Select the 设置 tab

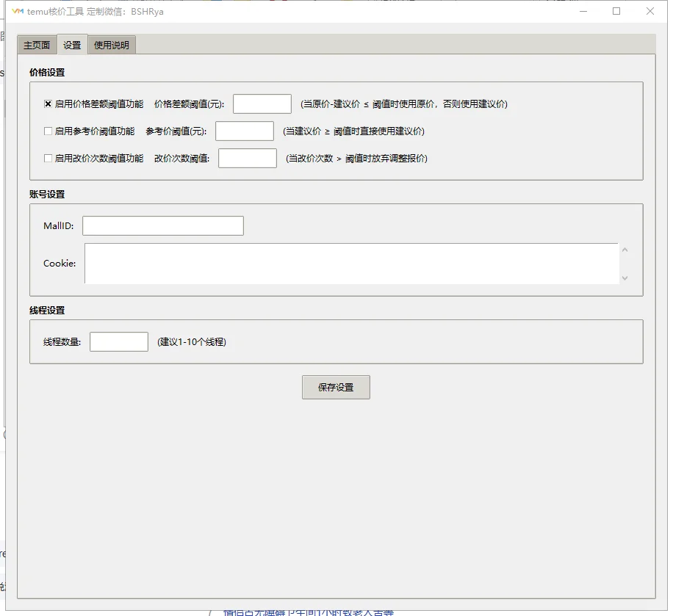coord(72,44)
